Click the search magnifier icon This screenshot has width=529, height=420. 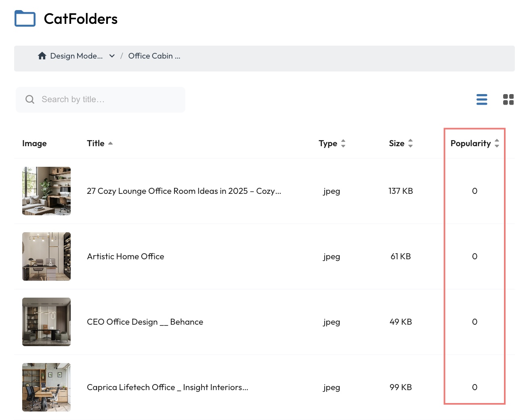click(30, 99)
